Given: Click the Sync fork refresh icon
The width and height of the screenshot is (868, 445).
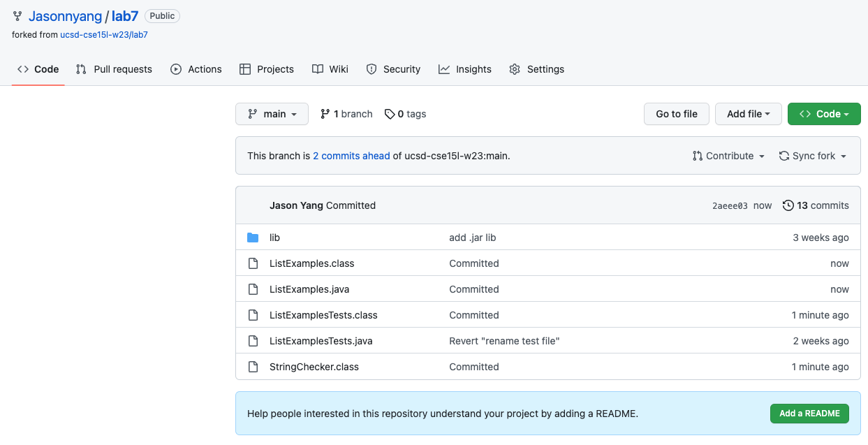Looking at the screenshot, I should 784,156.
